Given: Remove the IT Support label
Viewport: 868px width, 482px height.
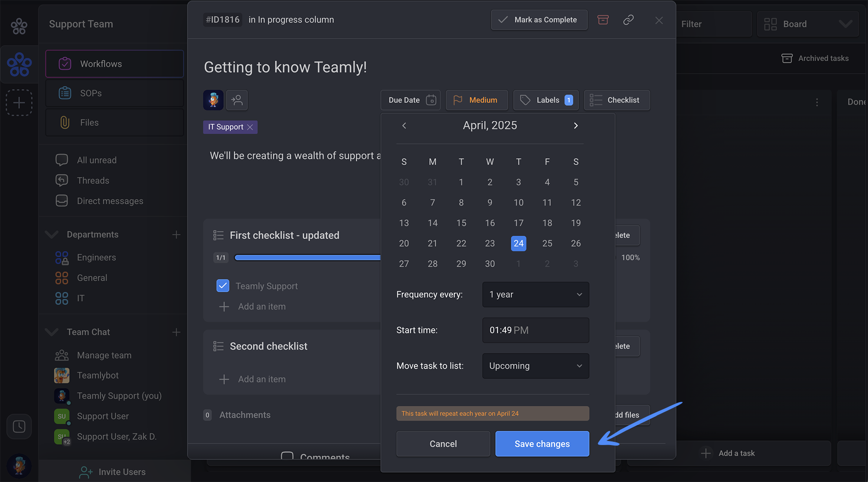Looking at the screenshot, I should (x=250, y=127).
